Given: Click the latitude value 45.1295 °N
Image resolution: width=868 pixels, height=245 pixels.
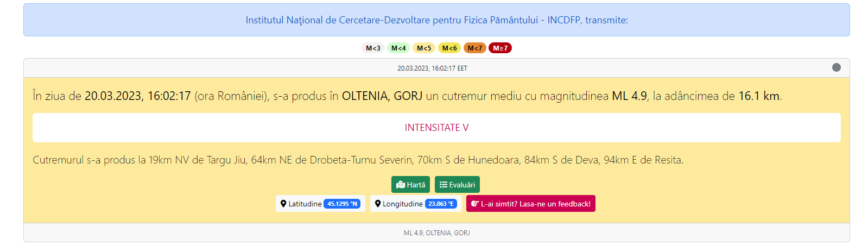Looking at the screenshot, I should point(342,204).
